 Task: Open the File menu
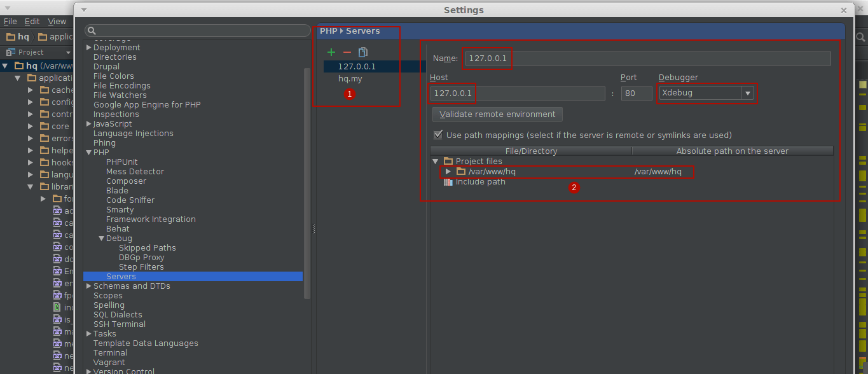(x=10, y=22)
